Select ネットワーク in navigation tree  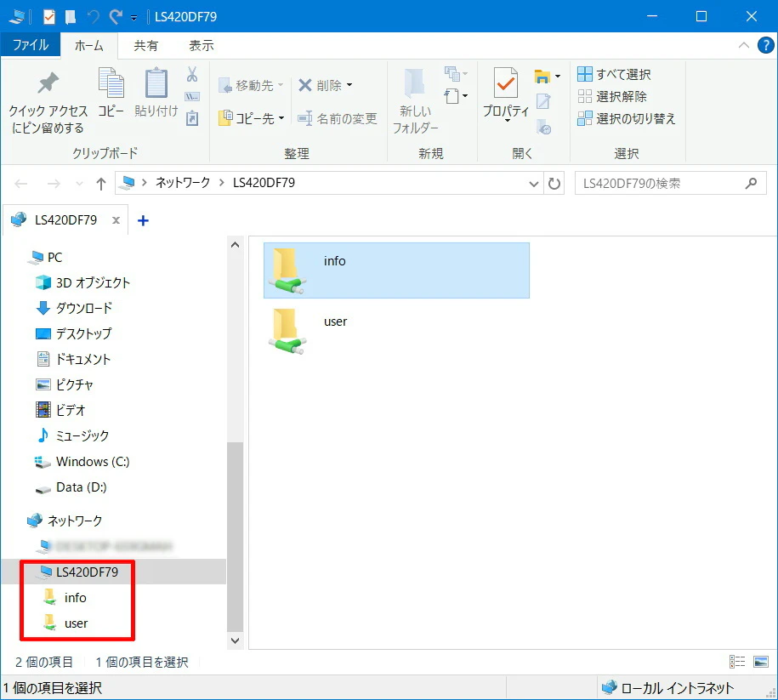[x=65, y=521]
